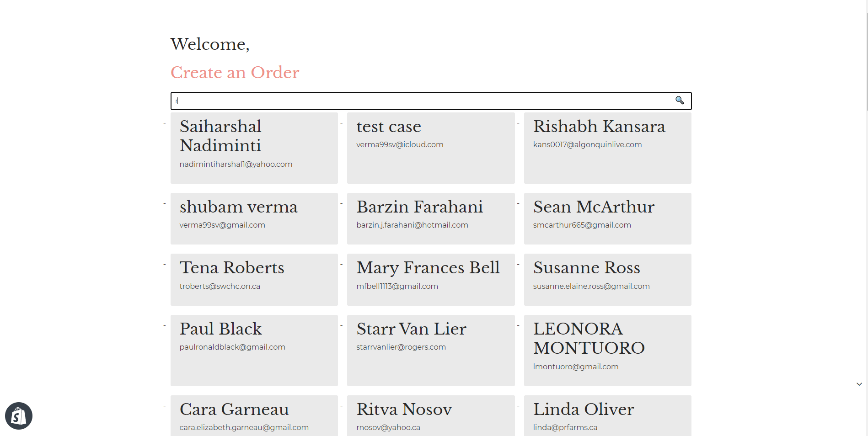Click the magnifying glass search icon
This screenshot has height=436, width=868.
[680, 101]
